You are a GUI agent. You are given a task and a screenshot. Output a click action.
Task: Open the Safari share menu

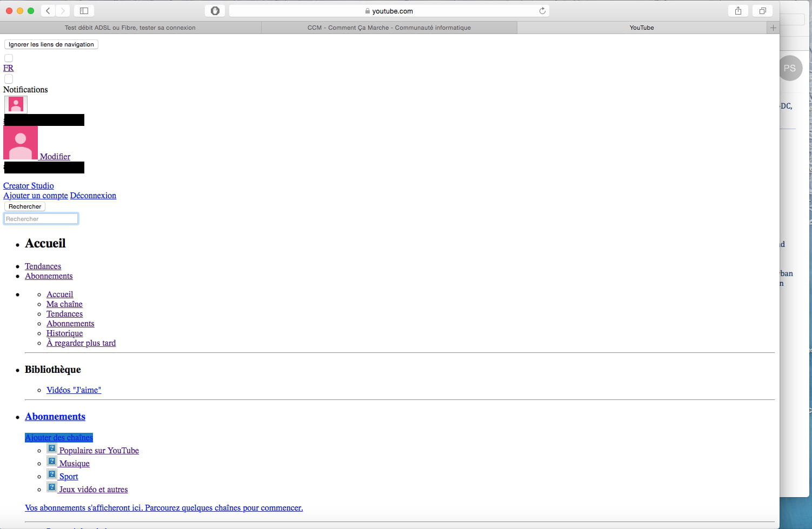click(738, 11)
